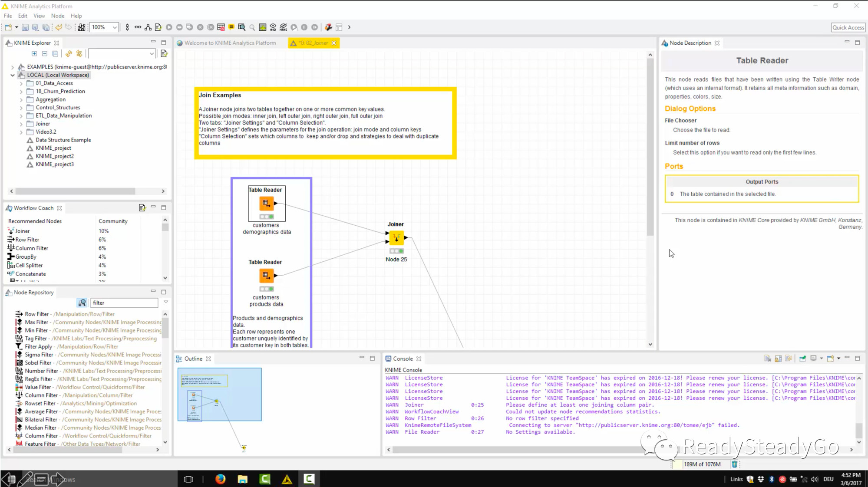Click the Outline workflow thumbnail
Viewport: 868px width, 487px height.
coord(219,395)
